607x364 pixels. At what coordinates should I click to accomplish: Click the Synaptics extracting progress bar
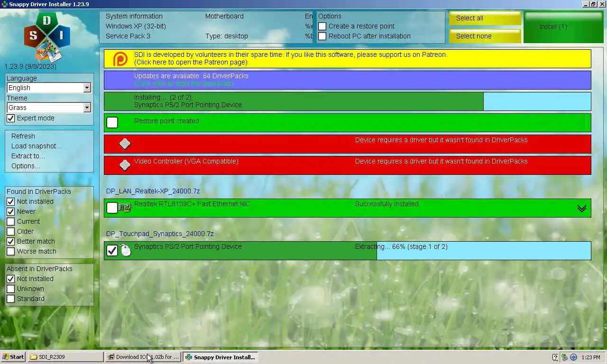coord(348,251)
